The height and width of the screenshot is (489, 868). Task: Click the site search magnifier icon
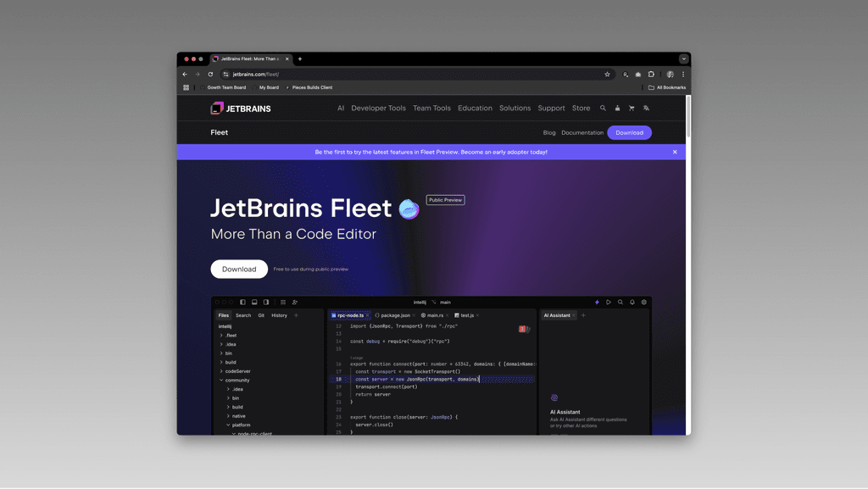click(603, 108)
